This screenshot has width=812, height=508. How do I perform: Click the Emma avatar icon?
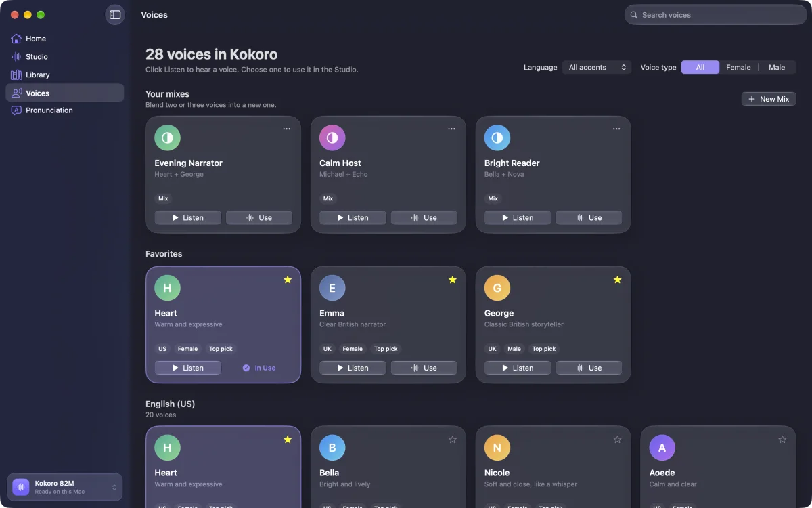(332, 288)
